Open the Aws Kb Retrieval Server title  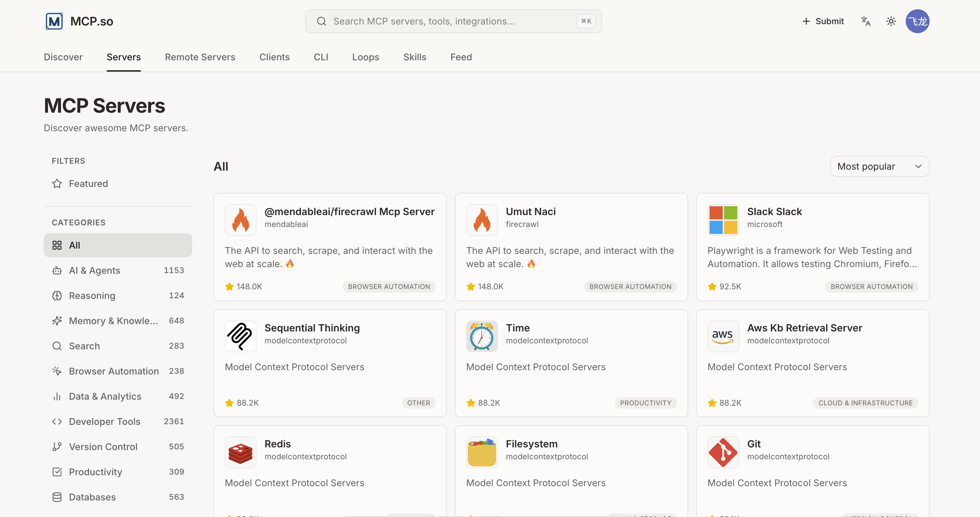pos(805,328)
